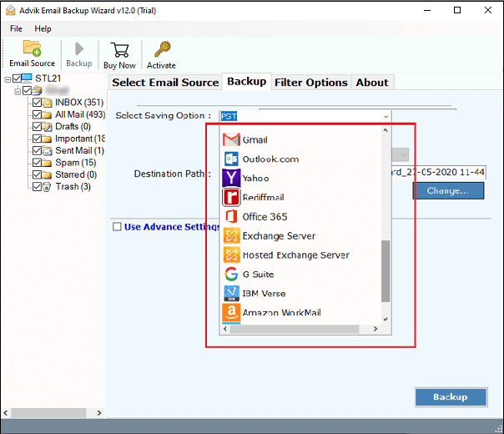The height and width of the screenshot is (434, 504).
Task: Click folder tree scroll left arrow
Action: click(x=6, y=413)
